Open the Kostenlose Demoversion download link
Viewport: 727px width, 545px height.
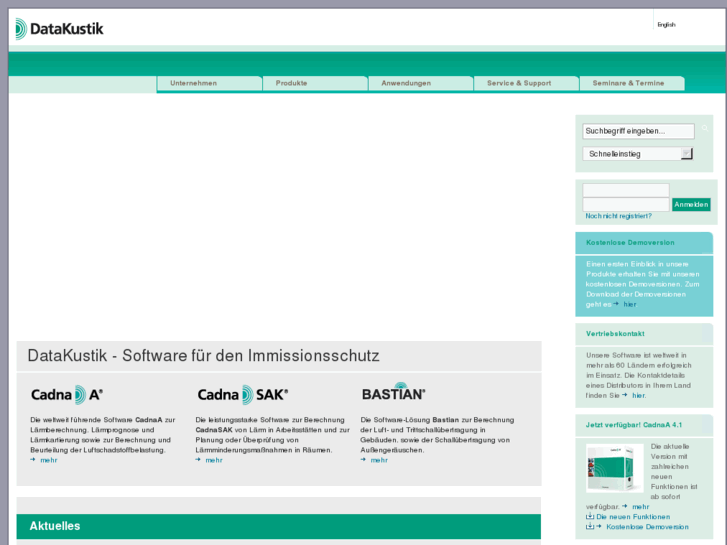[x=647, y=527]
